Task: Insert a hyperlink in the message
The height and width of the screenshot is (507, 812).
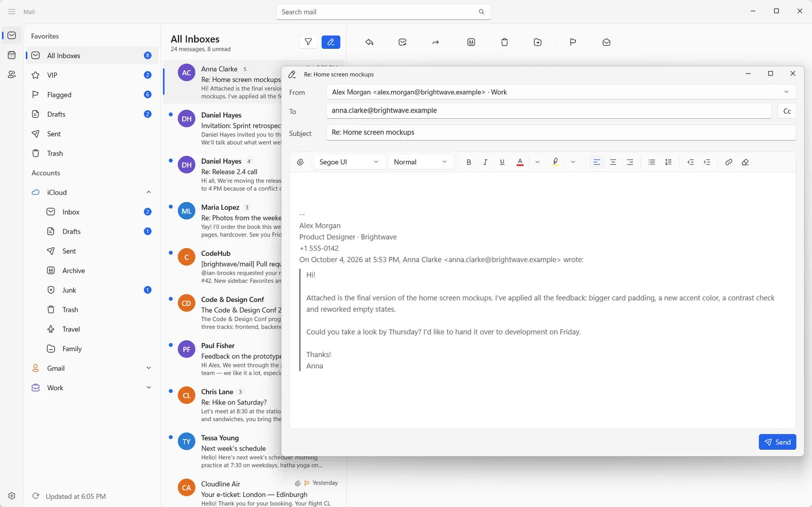Action: [x=729, y=162]
